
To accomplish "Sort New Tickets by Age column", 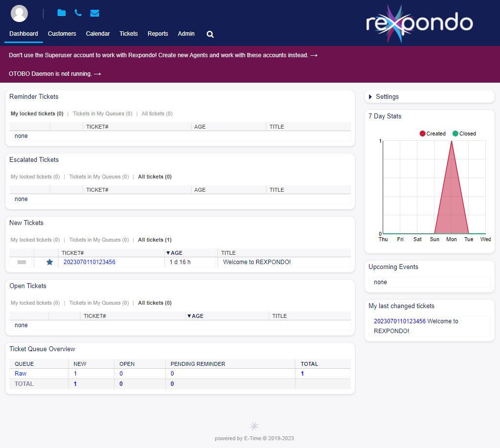I will [x=175, y=253].
